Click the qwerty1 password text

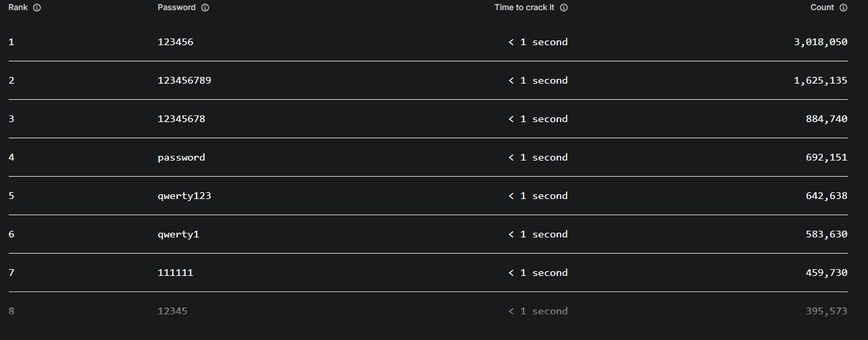(178, 234)
